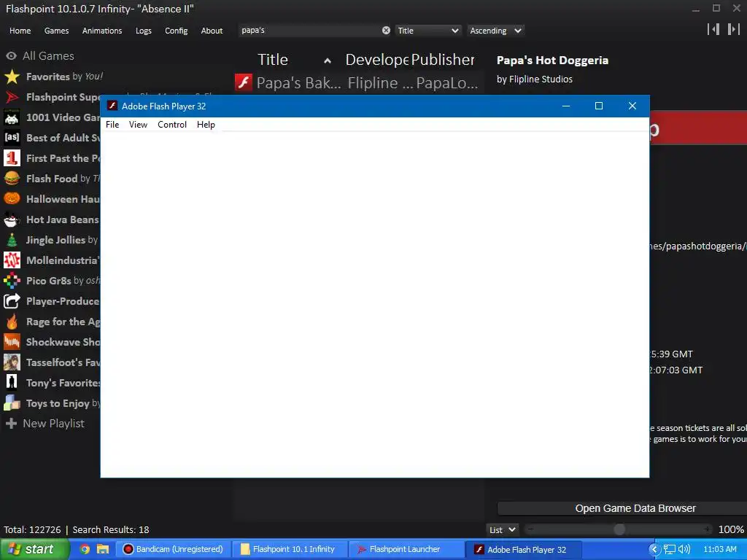Click the flame icon for Rage for the Ages
This screenshot has height=560, width=747.
[12, 322]
